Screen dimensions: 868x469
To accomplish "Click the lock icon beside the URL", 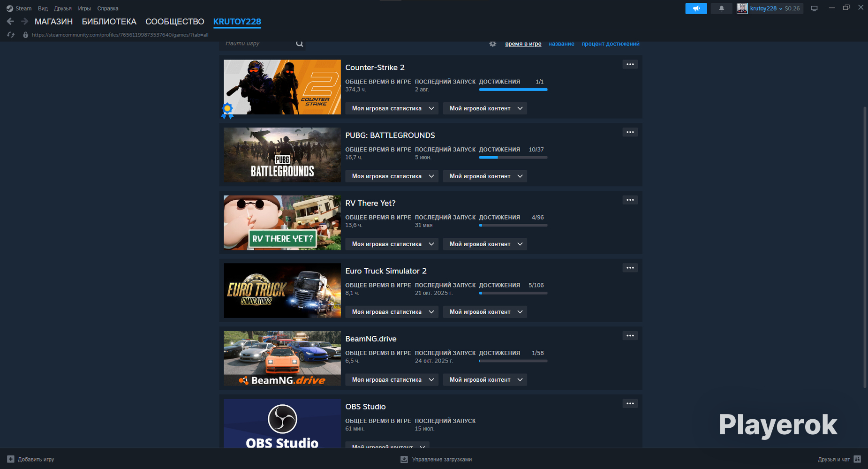I will 26,35.
